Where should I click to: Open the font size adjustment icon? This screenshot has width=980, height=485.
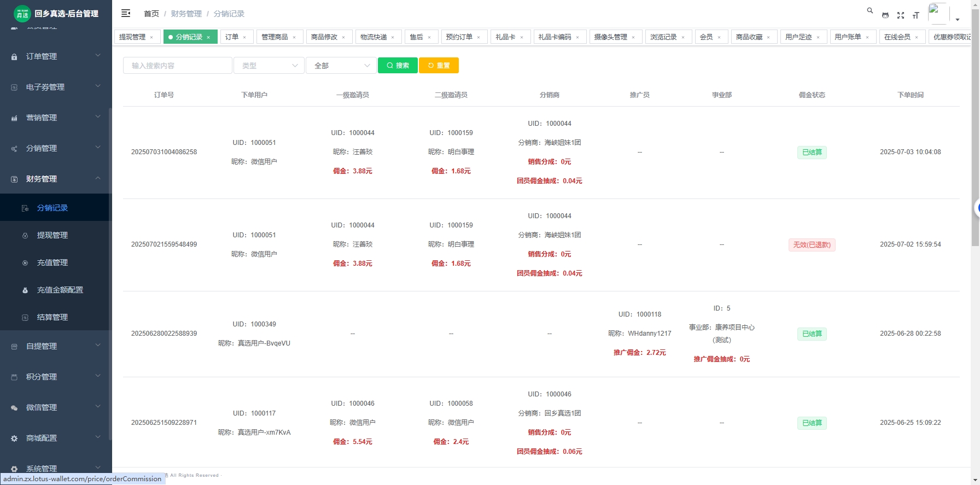pyautogui.click(x=916, y=15)
